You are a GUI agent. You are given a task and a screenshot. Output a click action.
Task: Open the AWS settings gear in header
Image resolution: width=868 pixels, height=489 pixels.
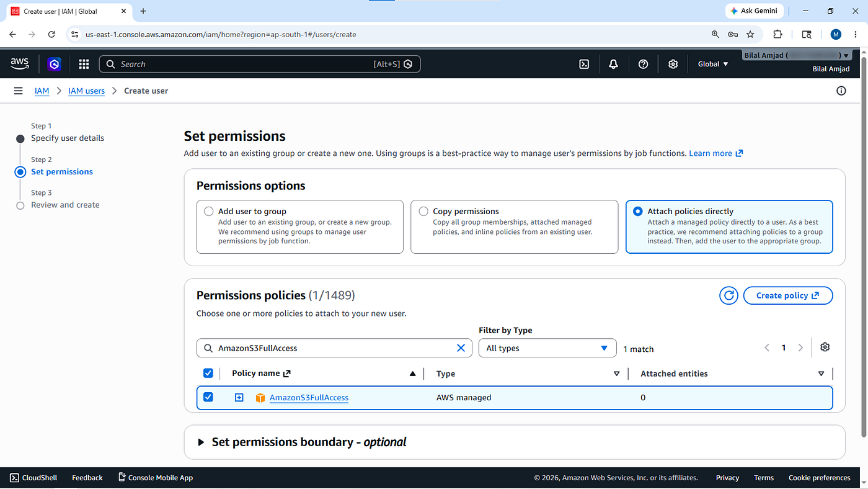click(x=673, y=64)
